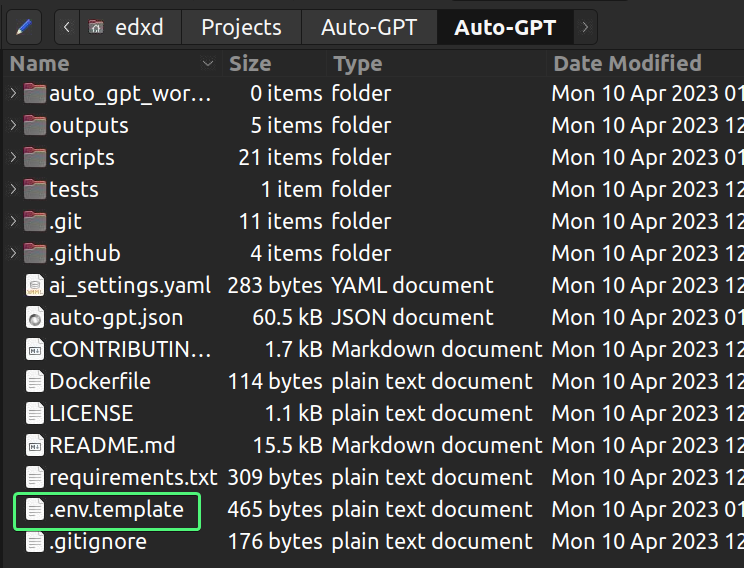The height and width of the screenshot is (568, 744).
Task: Click the pencil edit-path icon
Action: pos(24,27)
